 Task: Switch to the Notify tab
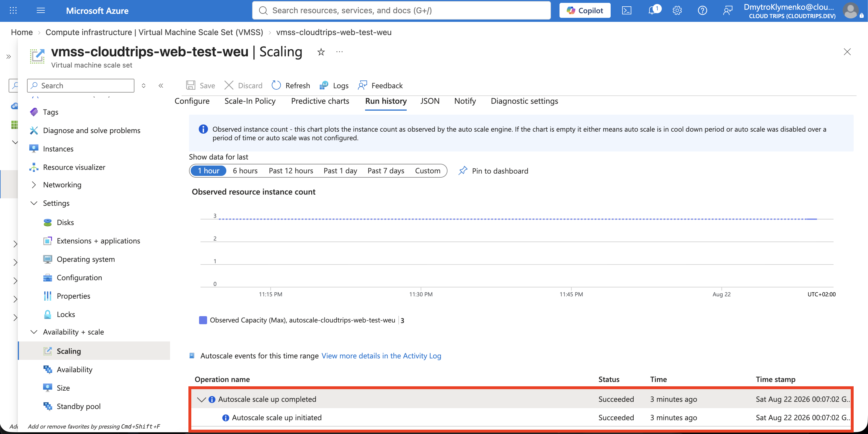[x=465, y=101]
